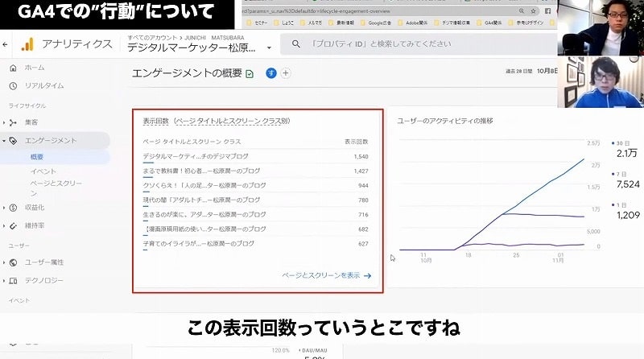Click the engagement tag icon

(x=13, y=141)
